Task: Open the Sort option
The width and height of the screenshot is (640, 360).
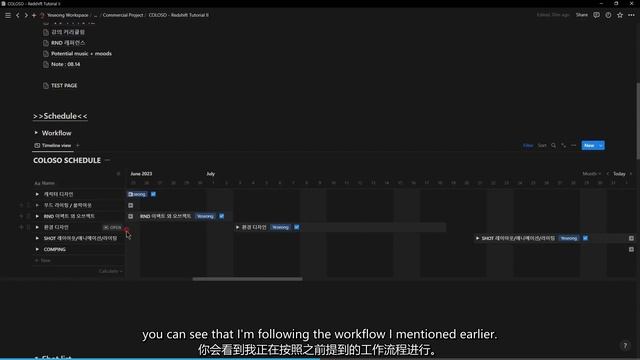Action: click(542, 145)
